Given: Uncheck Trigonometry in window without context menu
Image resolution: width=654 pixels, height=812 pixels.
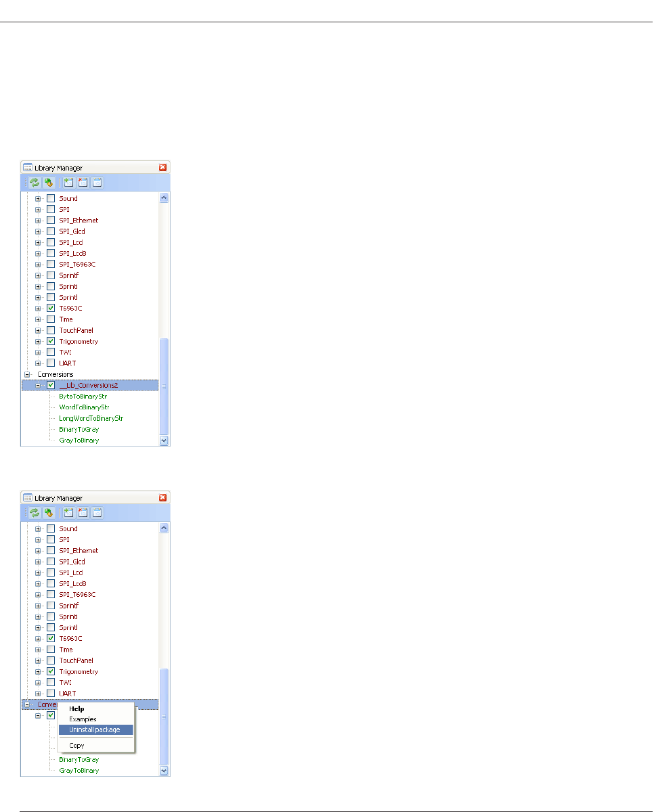Looking at the screenshot, I should 51,341.
